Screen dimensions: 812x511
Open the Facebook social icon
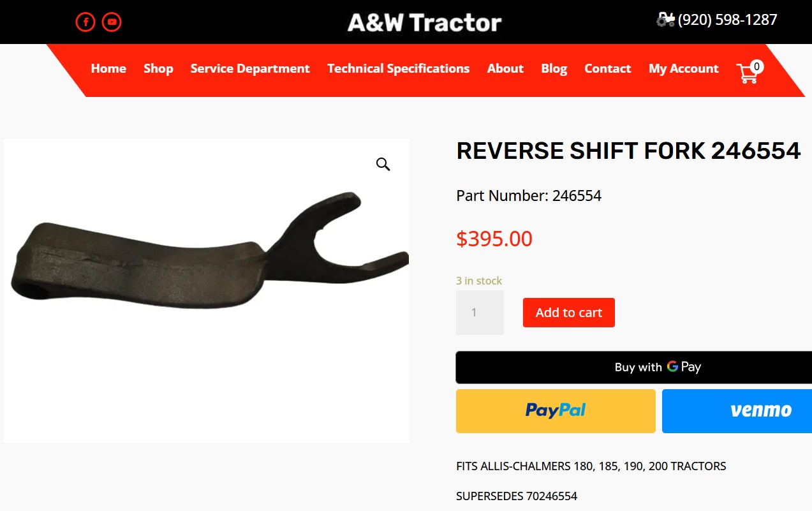click(85, 22)
